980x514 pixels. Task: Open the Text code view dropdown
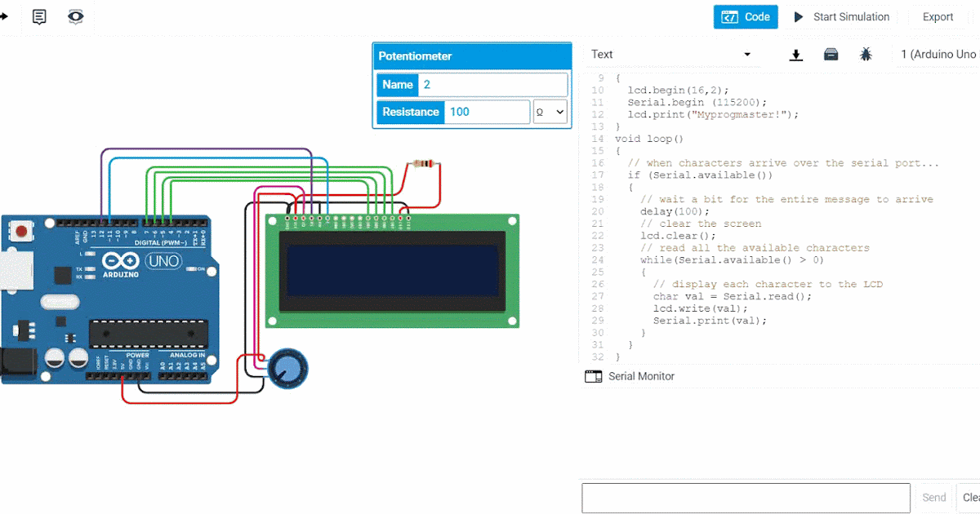[671, 54]
